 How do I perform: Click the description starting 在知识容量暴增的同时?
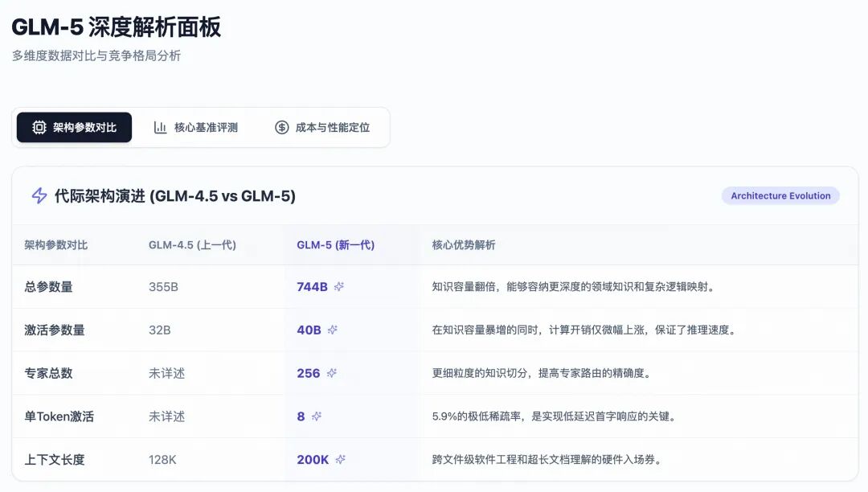click(584, 330)
